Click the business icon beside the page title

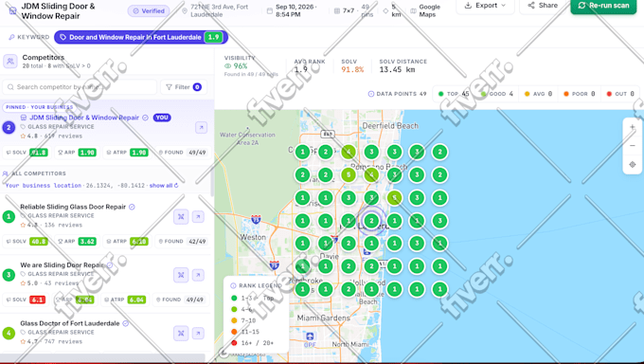coord(12,10)
